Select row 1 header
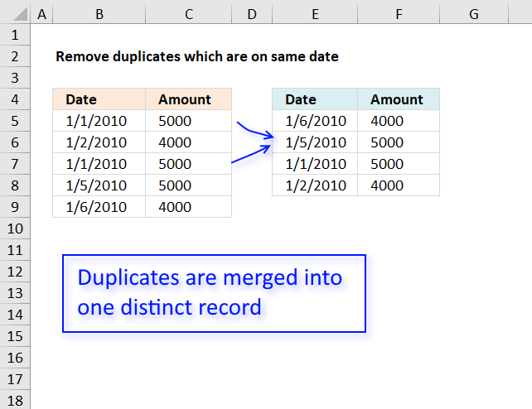 coord(15,35)
